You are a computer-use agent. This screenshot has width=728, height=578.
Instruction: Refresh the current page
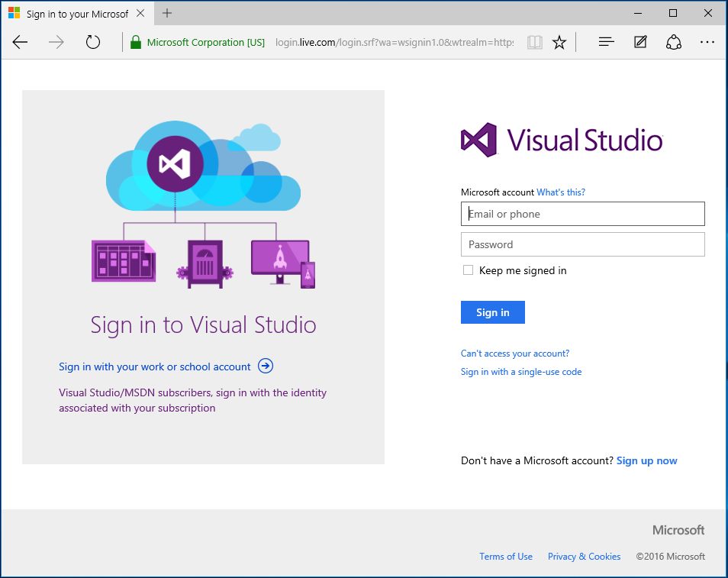[92, 42]
